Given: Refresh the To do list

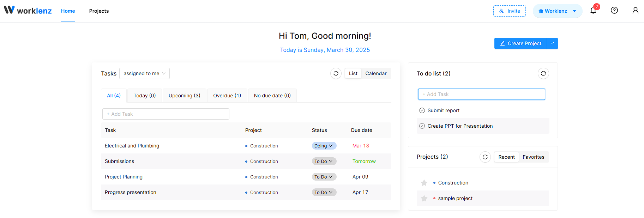Looking at the screenshot, I should (543, 73).
